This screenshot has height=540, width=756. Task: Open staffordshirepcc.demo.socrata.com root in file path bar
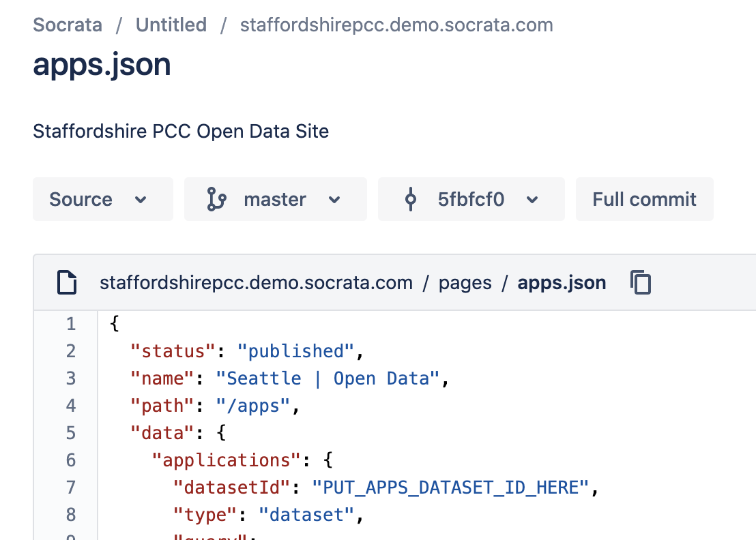(256, 283)
